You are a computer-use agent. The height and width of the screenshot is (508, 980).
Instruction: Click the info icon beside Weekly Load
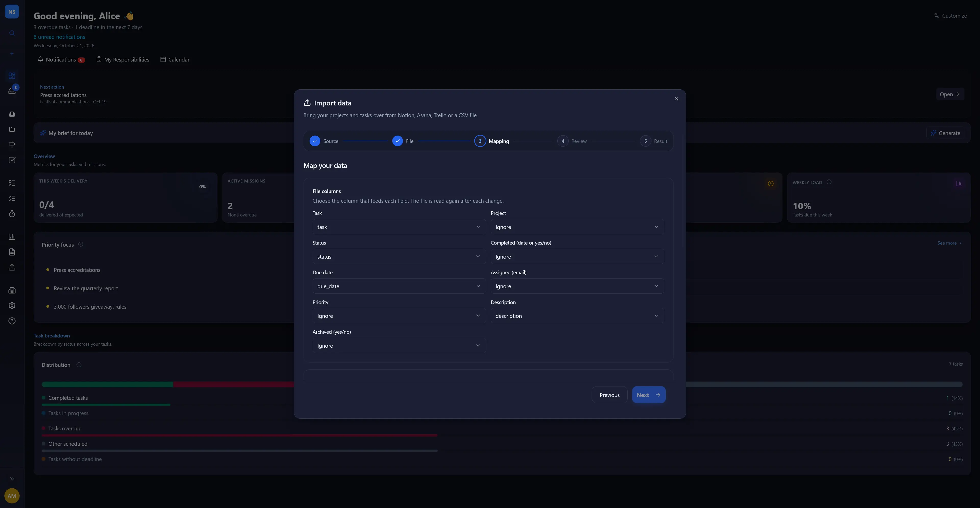coord(829,182)
